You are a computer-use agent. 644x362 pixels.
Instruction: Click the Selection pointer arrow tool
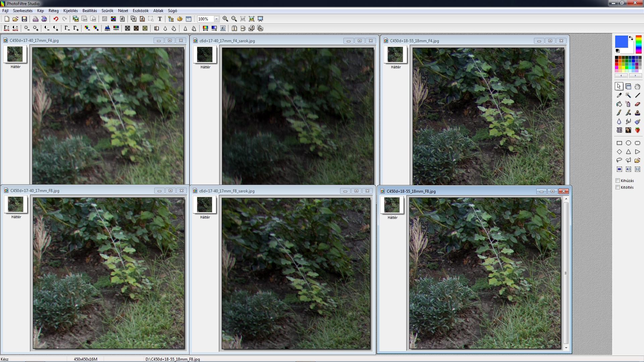(x=619, y=86)
